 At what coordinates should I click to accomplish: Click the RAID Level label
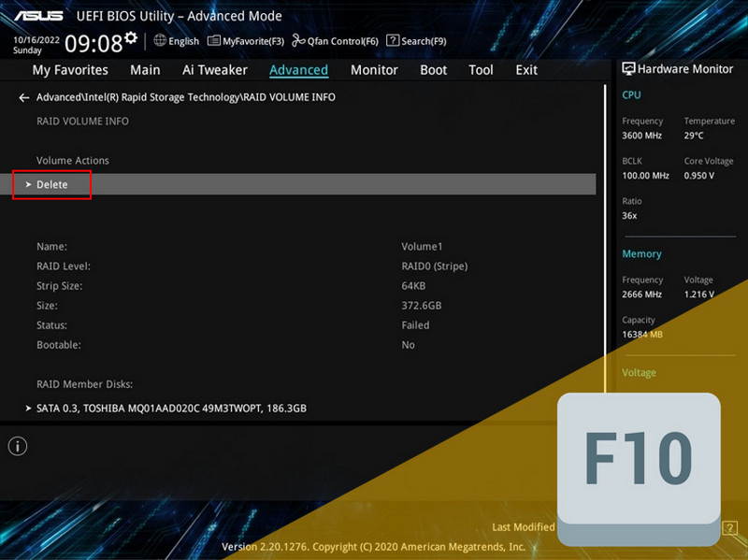64,266
